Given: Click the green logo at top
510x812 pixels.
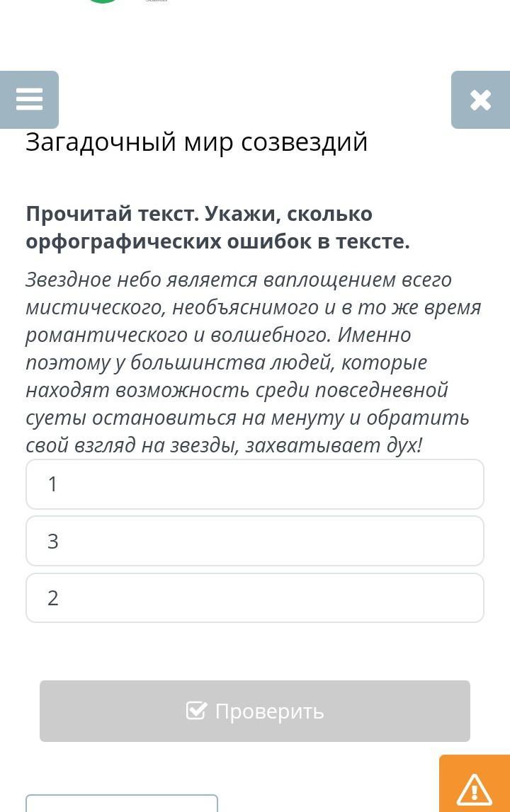Looking at the screenshot, I should 103,1.
